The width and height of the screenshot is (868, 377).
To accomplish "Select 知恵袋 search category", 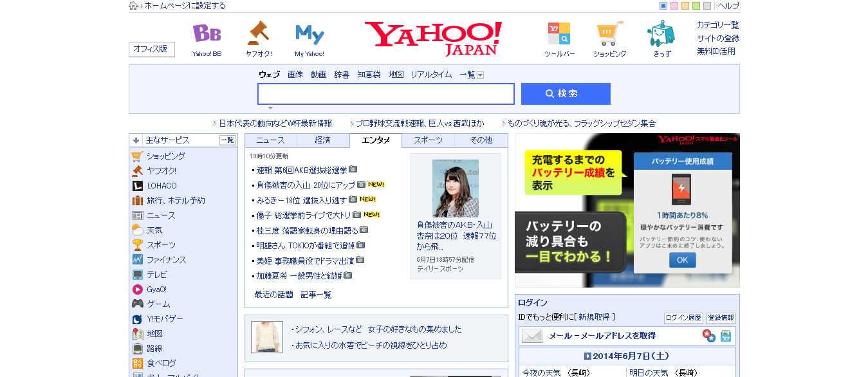I will click(369, 75).
